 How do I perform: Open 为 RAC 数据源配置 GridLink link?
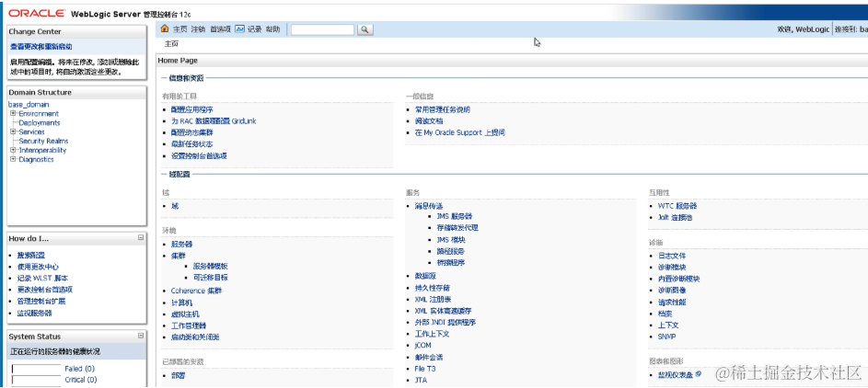pos(214,121)
